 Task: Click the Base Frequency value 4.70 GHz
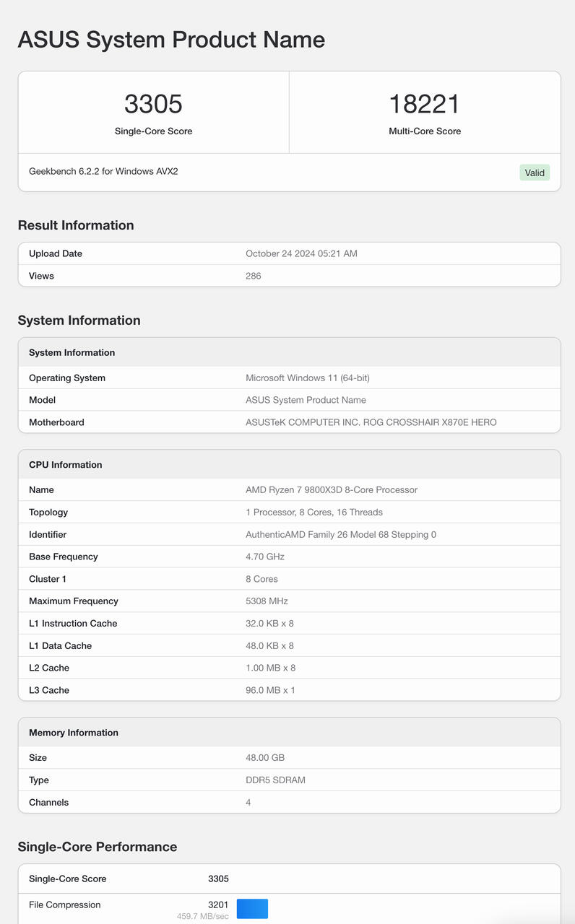pos(265,557)
